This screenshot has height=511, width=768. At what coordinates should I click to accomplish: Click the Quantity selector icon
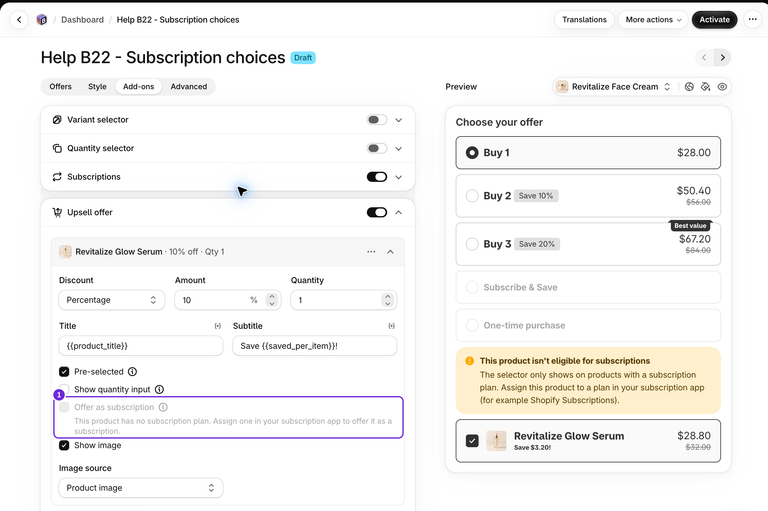click(x=57, y=148)
